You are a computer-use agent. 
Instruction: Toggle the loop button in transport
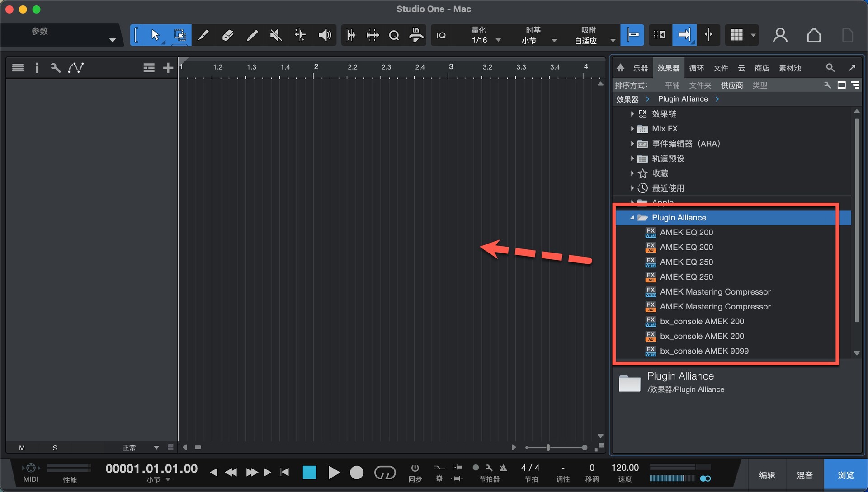click(x=385, y=473)
